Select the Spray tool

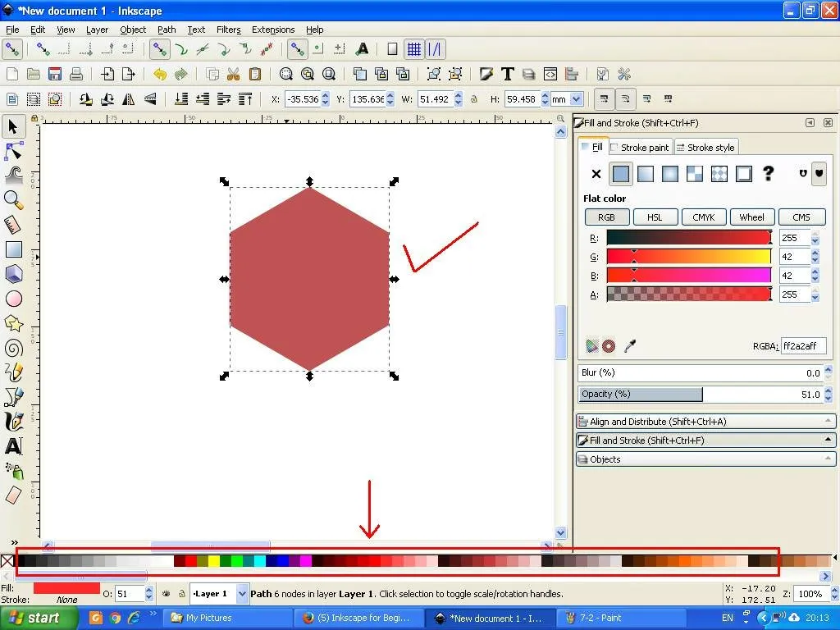pyautogui.click(x=13, y=470)
